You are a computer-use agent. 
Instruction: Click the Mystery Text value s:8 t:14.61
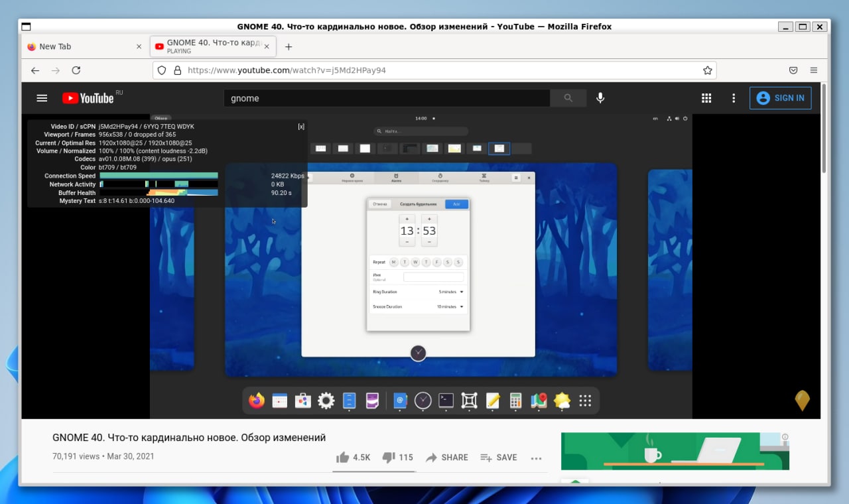click(137, 201)
